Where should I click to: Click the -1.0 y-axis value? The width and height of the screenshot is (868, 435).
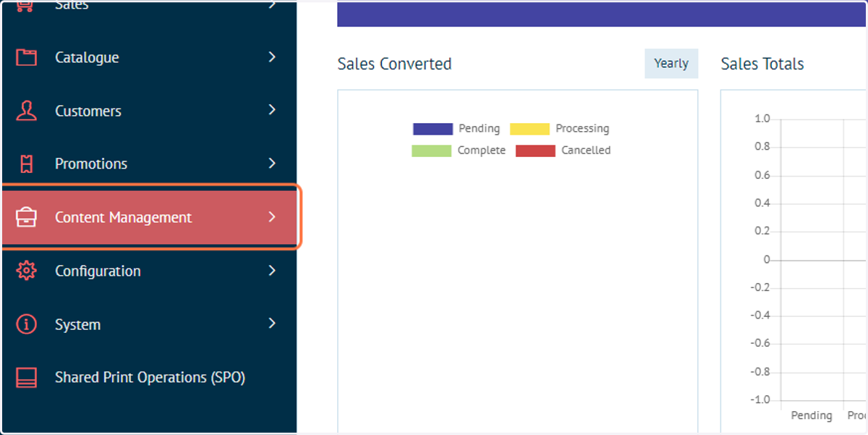pos(760,400)
